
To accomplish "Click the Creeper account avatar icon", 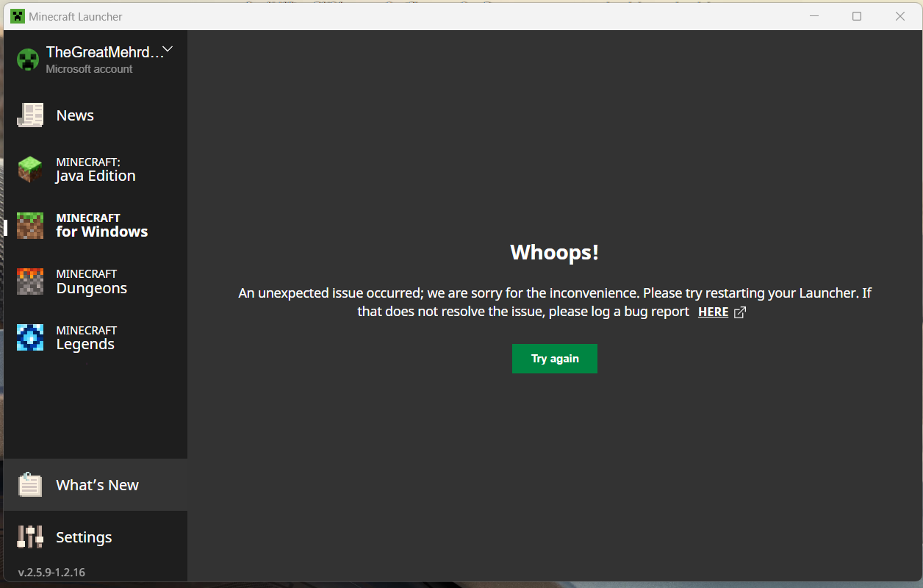I will click(28, 60).
